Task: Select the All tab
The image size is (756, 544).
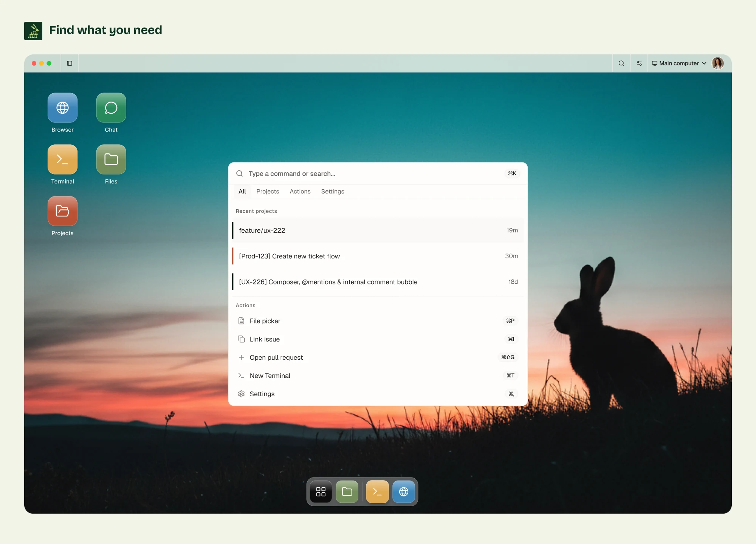Action: pos(242,192)
